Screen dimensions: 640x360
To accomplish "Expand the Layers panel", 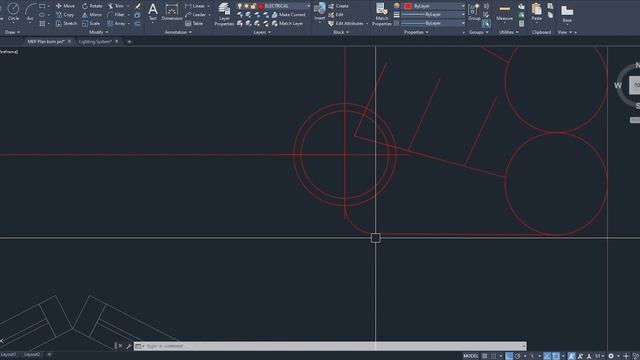I will pos(262,32).
